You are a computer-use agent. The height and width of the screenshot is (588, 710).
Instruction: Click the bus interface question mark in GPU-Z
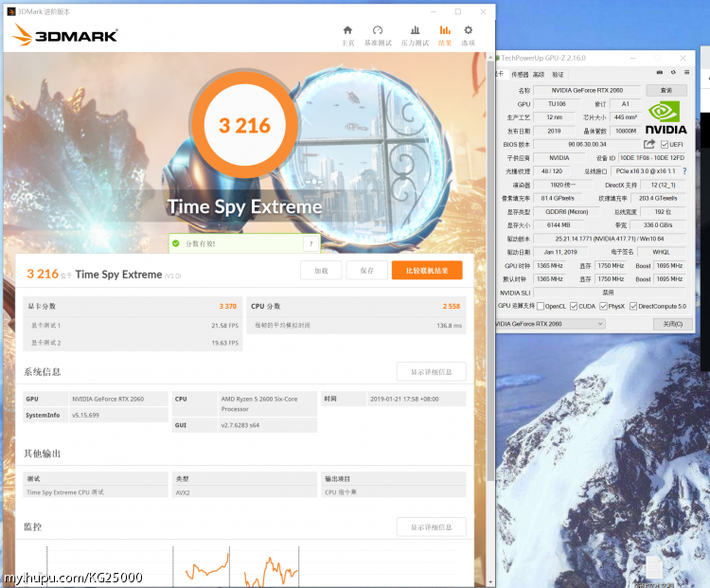click(x=684, y=171)
